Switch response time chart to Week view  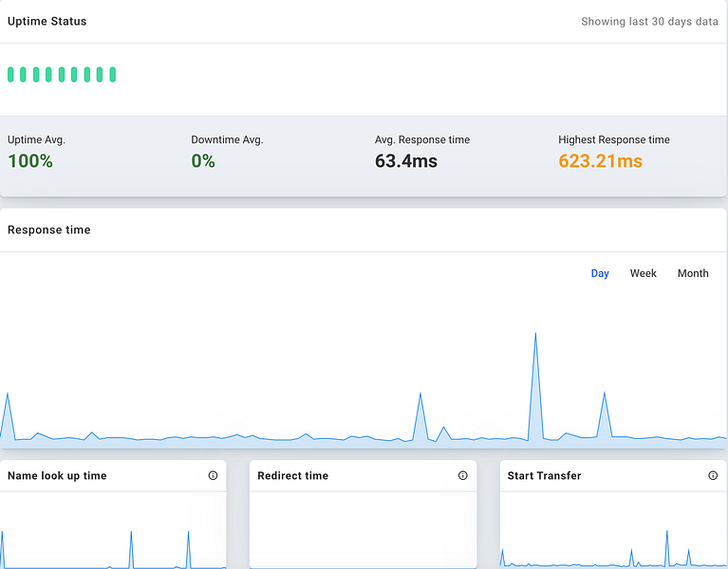pyautogui.click(x=643, y=273)
